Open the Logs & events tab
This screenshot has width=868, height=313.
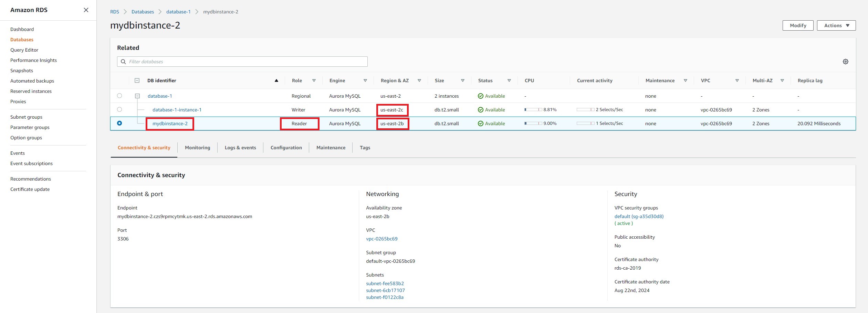click(x=240, y=148)
